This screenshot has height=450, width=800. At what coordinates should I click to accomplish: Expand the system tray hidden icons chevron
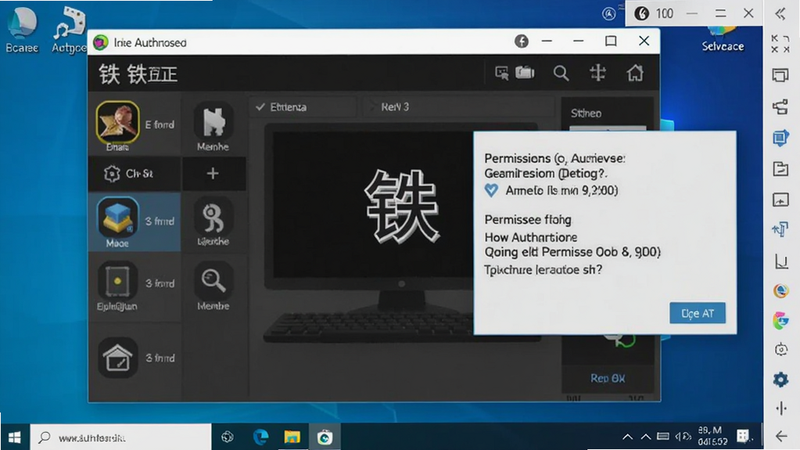point(628,437)
